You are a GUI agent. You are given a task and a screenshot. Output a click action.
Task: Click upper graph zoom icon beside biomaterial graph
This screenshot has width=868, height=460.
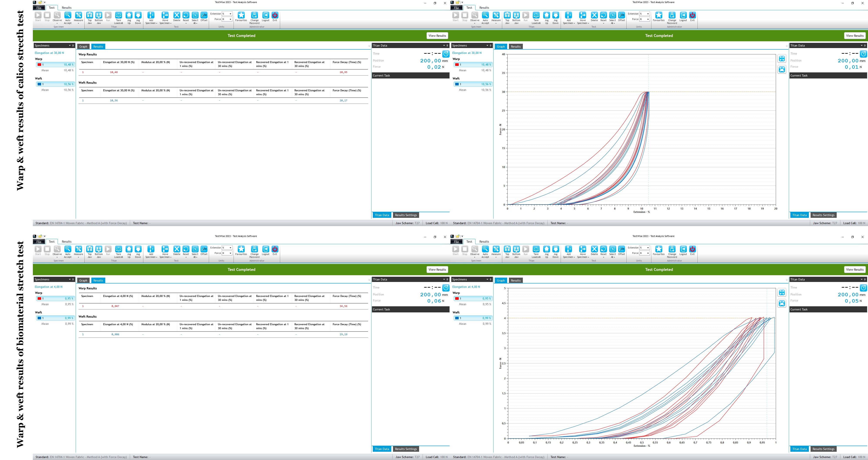point(782,293)
